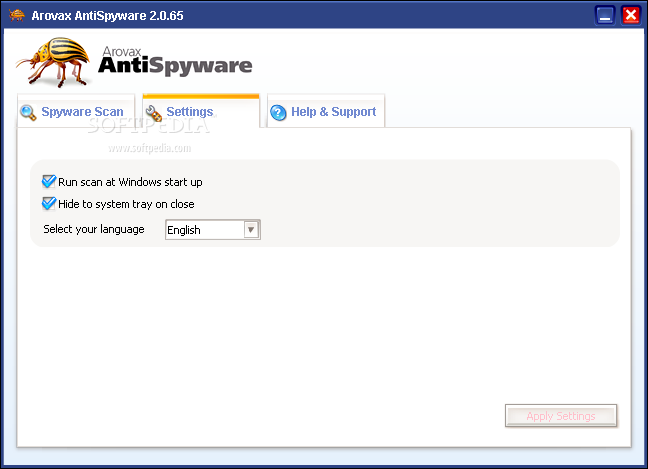Toggle Hide to system tray on close
Viewport: 648px width, 469px height.
pyautogui.click(x=49, y=203)
